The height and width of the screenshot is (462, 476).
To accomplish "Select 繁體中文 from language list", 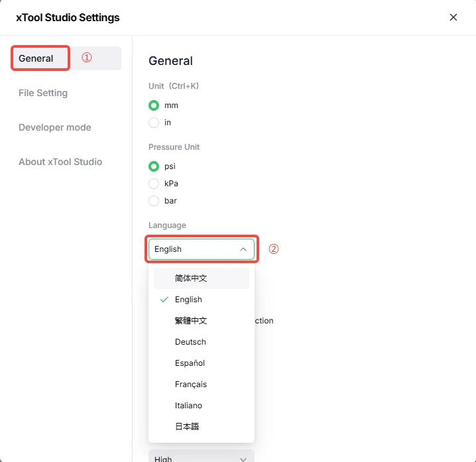I will 202,321.
